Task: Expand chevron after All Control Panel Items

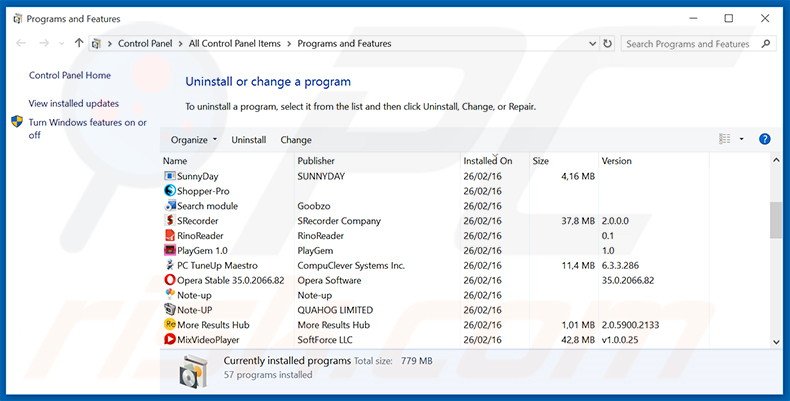Action: click(x=289, y=44)
